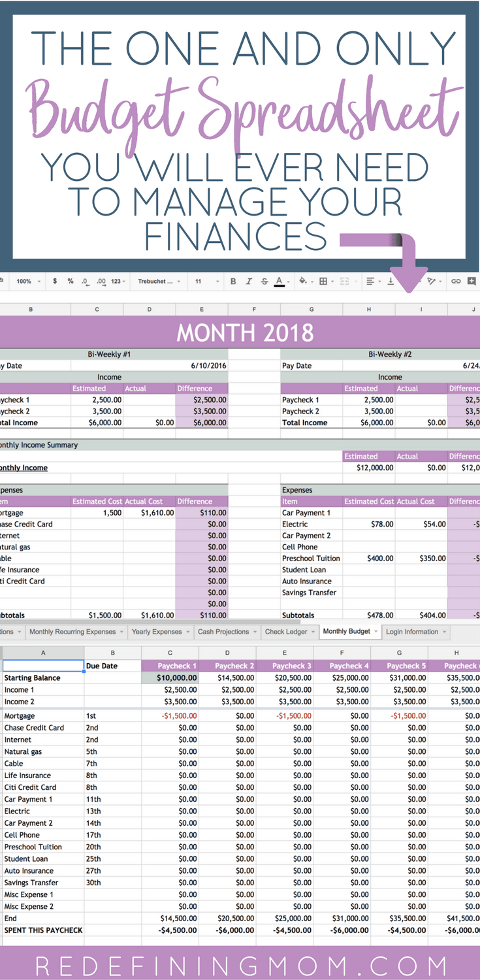Select Preschool Tuition actual cost $350.00
The image size is (480, 980).
(x=421, y=559)
